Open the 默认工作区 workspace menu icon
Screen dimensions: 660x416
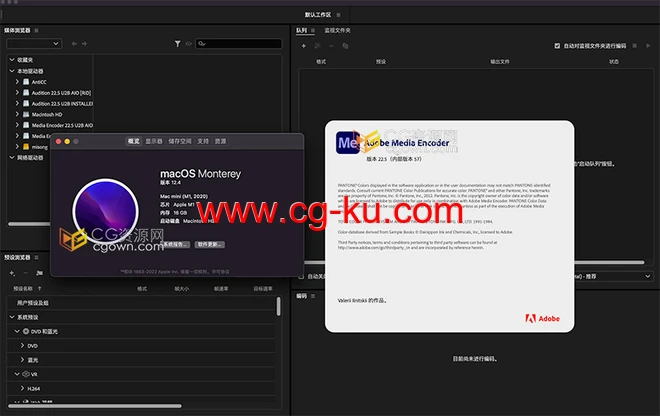pyautogui.click(x=338, y=15)
